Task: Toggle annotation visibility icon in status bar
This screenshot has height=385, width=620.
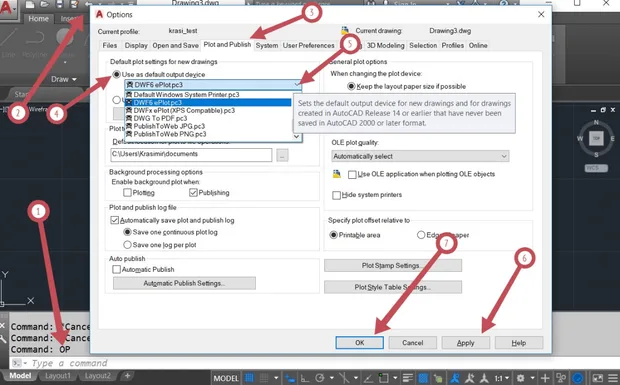Action: click(x=456, y=378)
